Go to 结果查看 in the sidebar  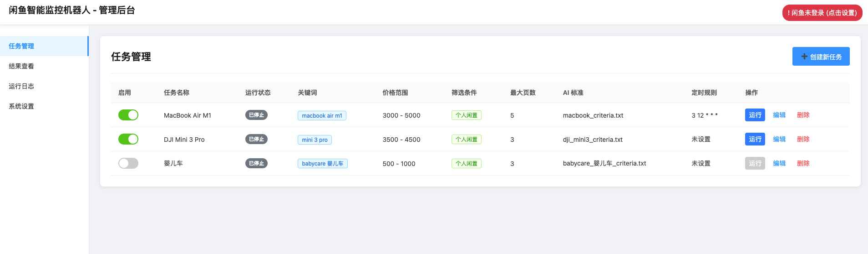[x=21, y=66]
